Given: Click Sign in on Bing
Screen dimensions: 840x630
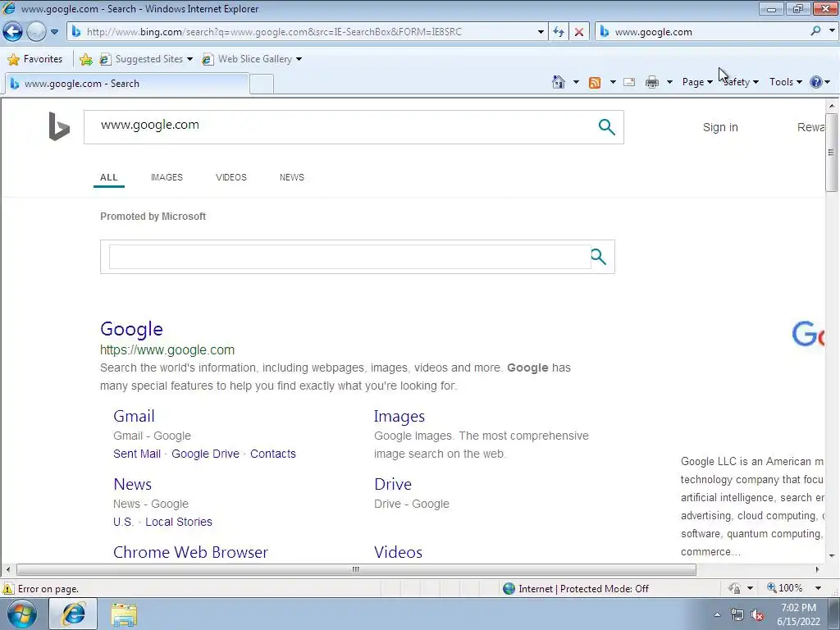Looking at the screenshot, I should pos(720,127).
